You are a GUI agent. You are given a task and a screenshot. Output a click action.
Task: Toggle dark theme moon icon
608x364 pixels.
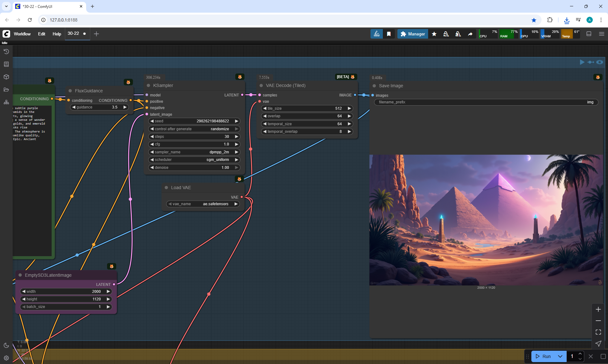[6, 345]
